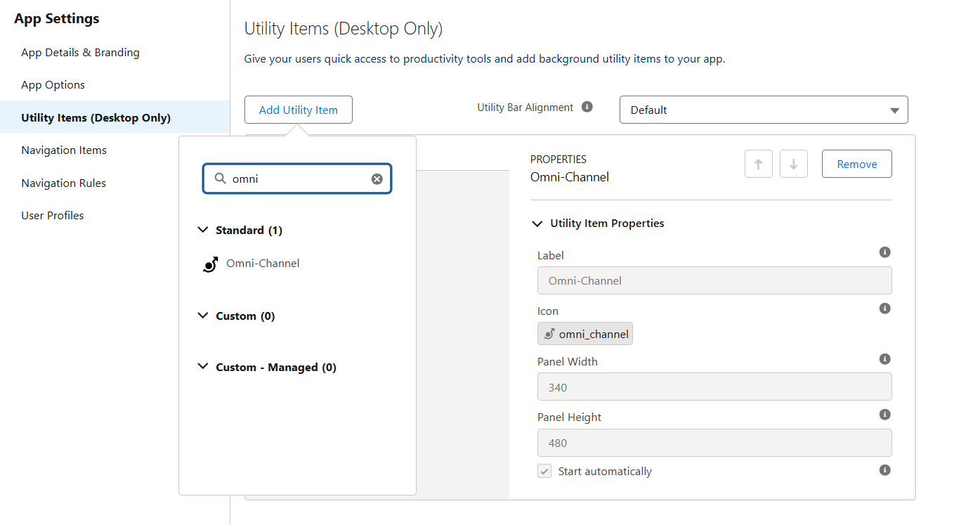Collapse the Custom - Managed (0) section
This screenshot has height=525, width=980.
click(x=203, y=367)
